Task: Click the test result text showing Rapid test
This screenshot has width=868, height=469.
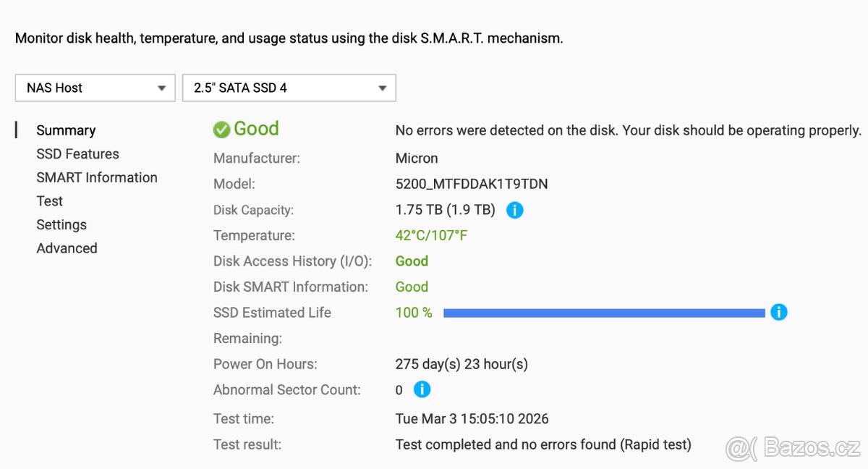Action: pos(542,444)
